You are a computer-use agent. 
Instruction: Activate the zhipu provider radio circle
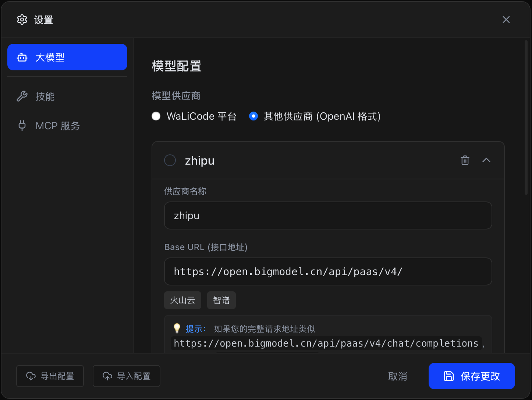pos(170,160)
